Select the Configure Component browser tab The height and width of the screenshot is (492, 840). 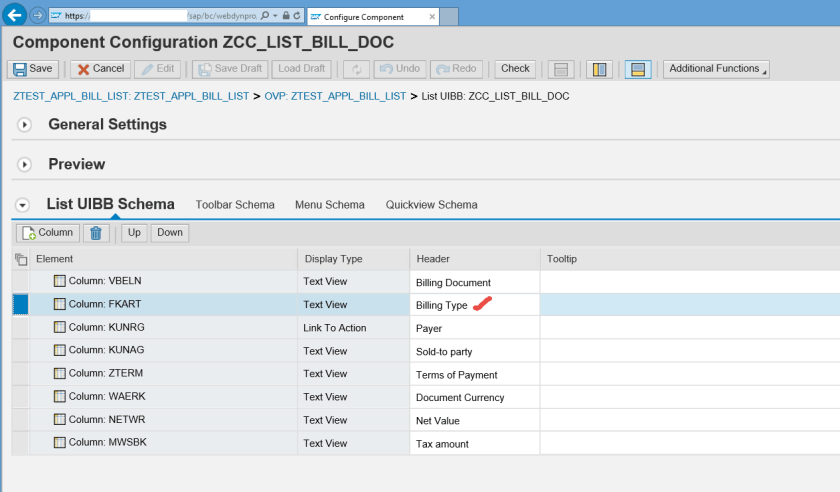[373, 17]
